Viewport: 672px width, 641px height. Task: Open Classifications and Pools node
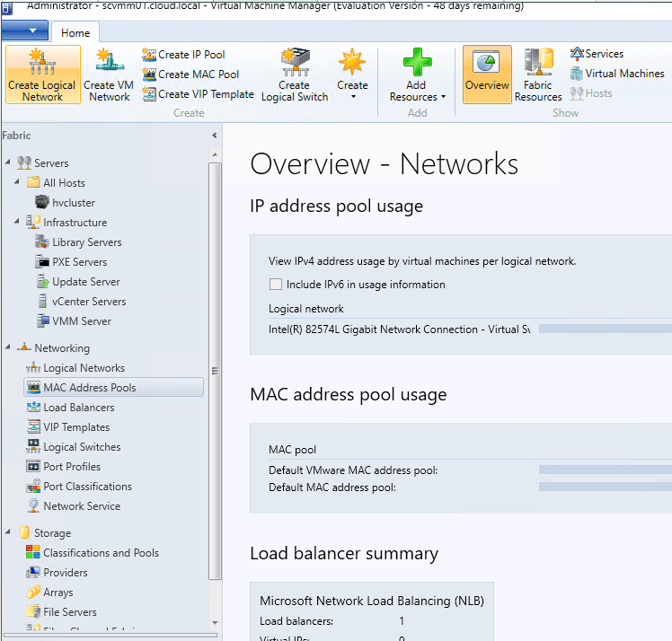tap(93, 552)
